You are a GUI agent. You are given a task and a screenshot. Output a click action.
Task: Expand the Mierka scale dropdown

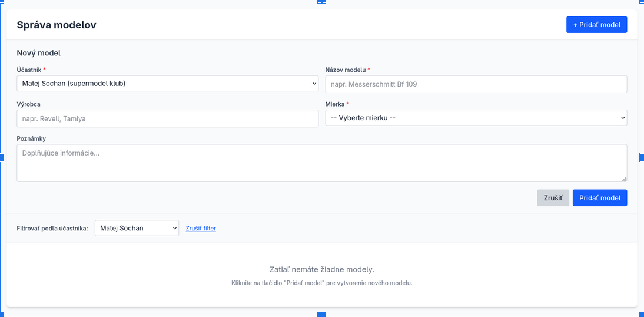[x=476, y=118]
